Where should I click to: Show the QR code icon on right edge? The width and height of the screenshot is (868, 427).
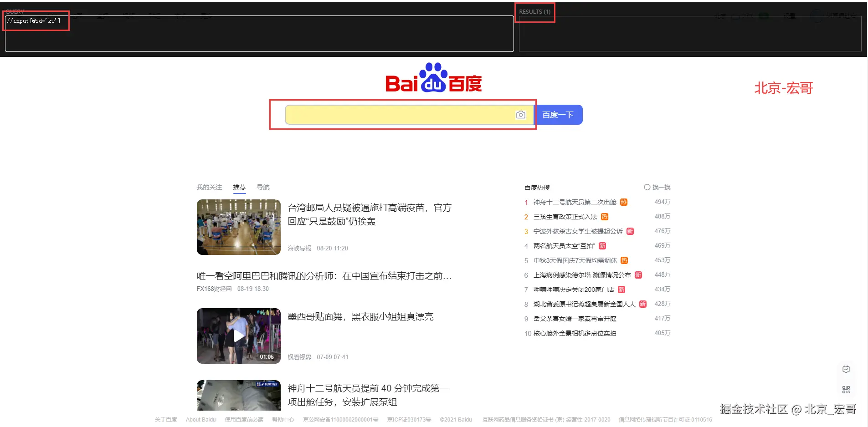click(x=846, y=389)
